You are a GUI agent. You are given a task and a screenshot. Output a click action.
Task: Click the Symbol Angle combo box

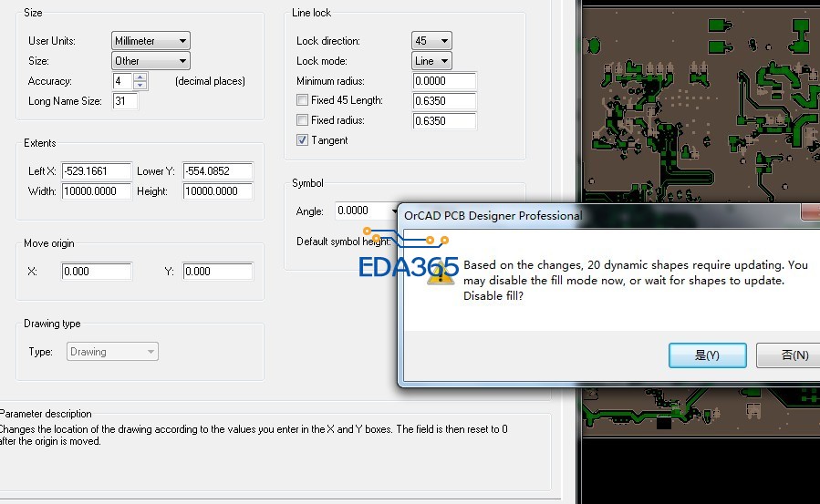[367, 211]
